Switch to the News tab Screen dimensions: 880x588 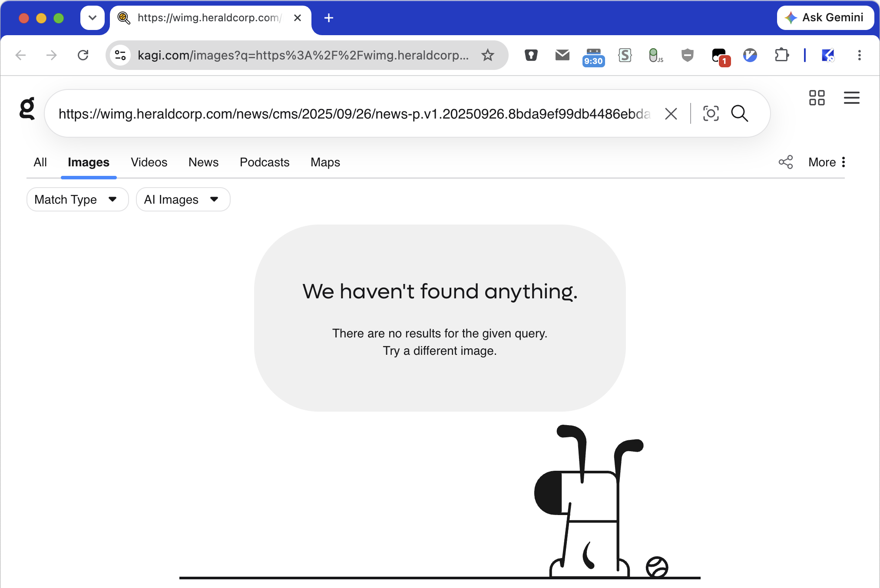(203, 162)
